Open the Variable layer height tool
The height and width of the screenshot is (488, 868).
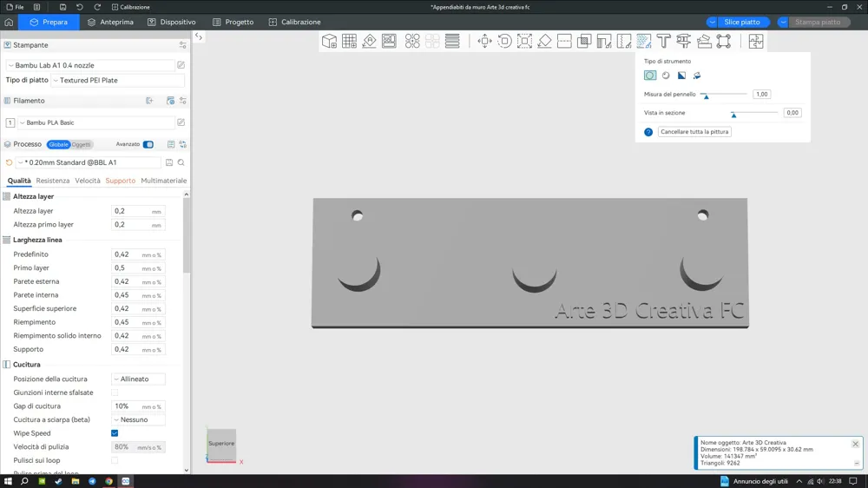coord(452,41)
